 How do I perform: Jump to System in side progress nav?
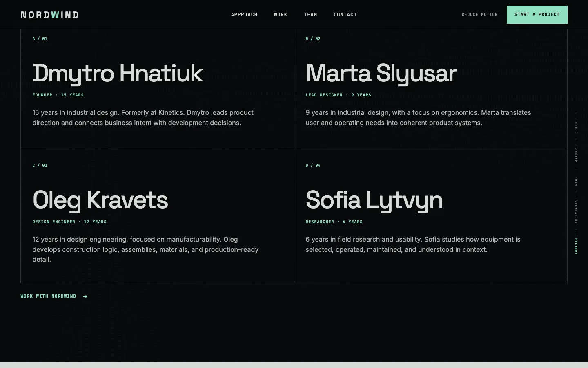(x=576, y=155)
